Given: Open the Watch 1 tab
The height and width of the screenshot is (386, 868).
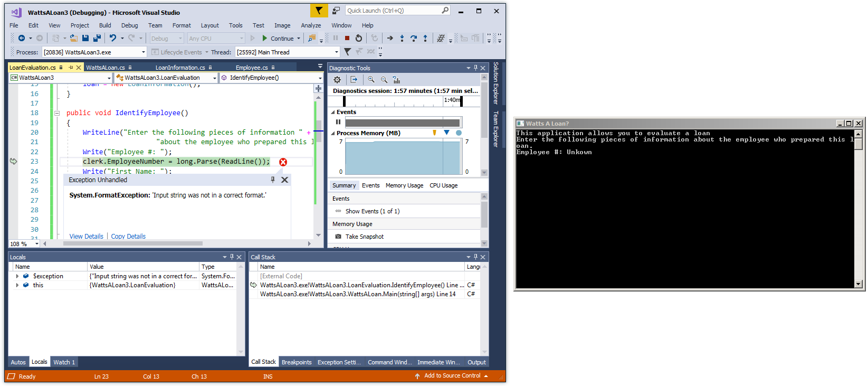Looking at the screenshot, I should 64,362.
